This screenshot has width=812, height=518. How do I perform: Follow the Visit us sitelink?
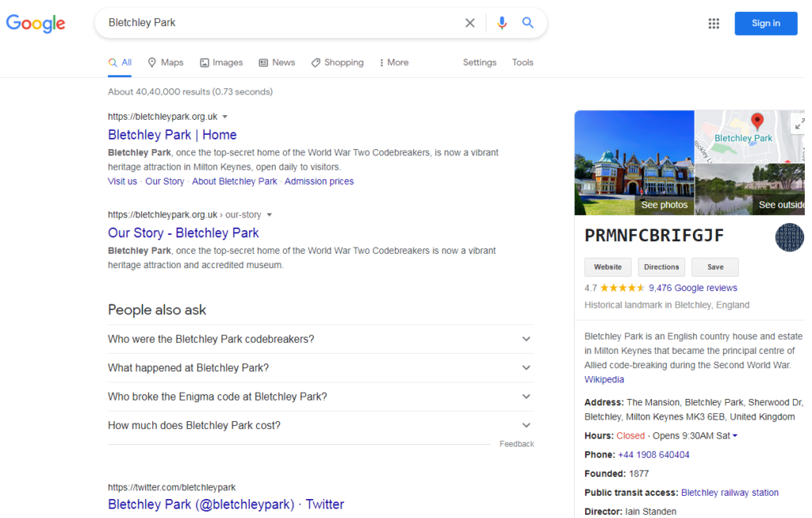[122, 182]
